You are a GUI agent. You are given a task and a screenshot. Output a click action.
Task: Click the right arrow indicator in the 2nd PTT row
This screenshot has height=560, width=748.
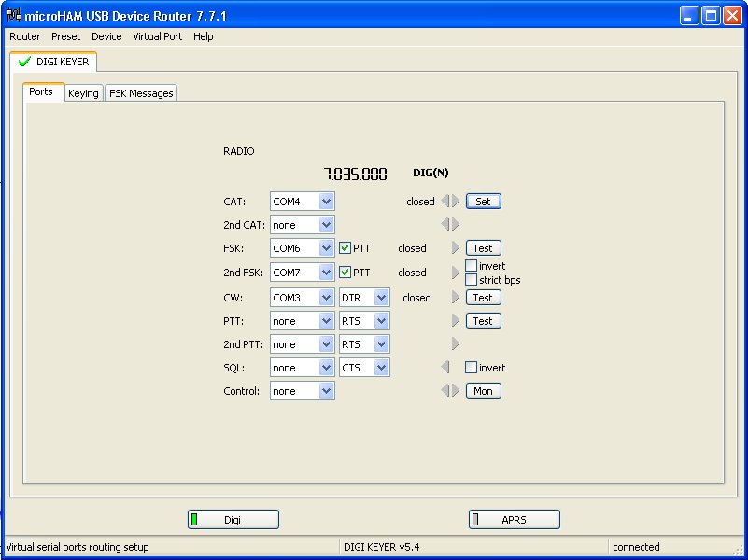[456, 344]
